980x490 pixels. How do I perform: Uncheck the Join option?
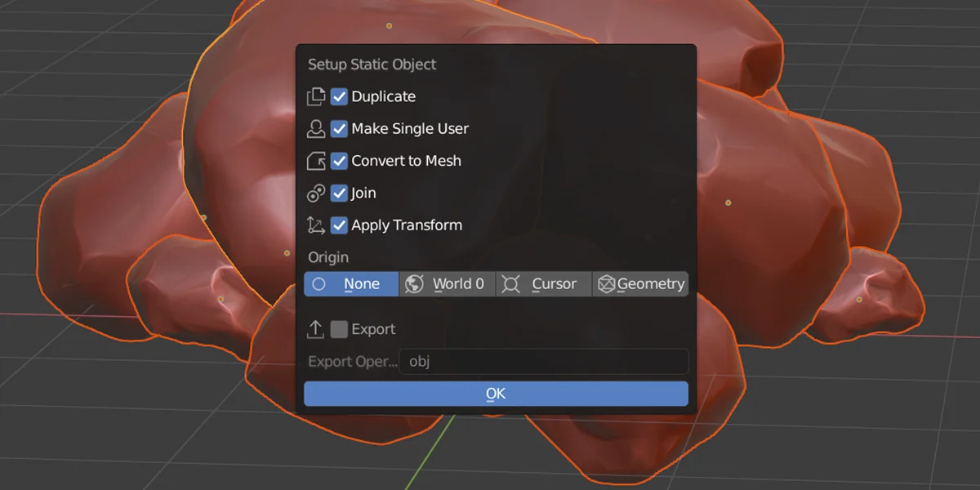click(340, 193)
